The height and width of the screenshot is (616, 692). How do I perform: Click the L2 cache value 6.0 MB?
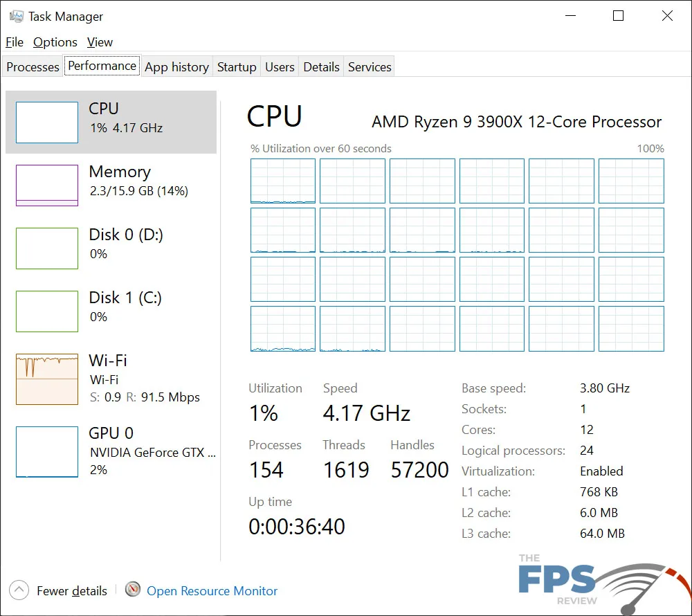click(599, 513)
